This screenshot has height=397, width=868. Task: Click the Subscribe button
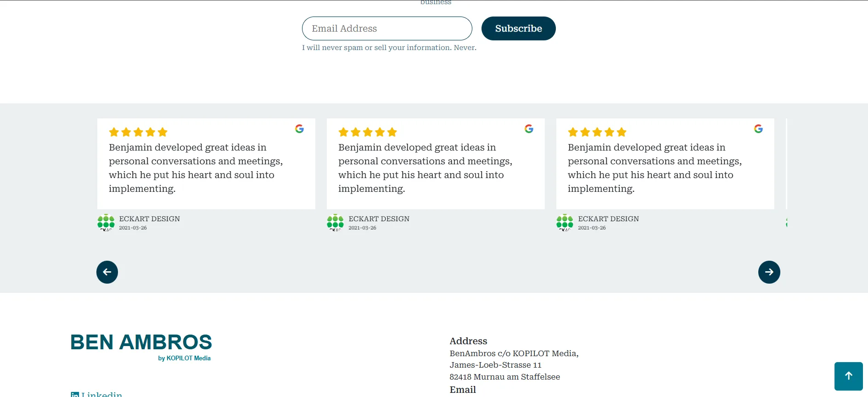tap(518, 28)
